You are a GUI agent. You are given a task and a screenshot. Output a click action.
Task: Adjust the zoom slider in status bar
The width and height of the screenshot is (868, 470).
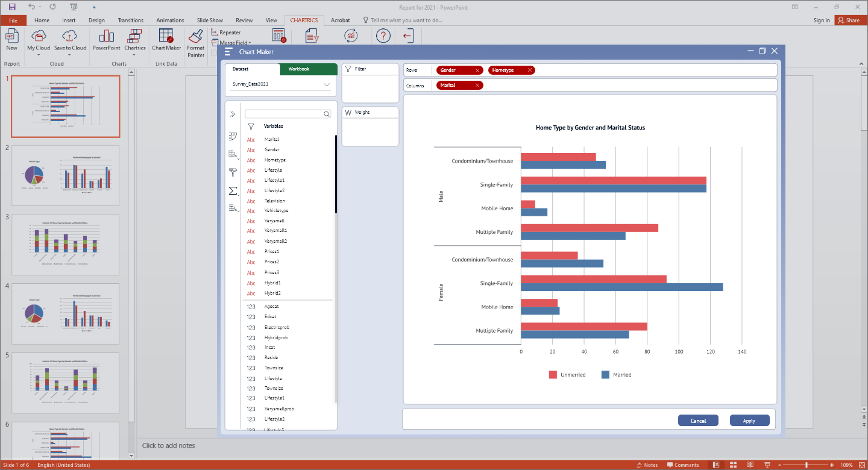pos(807,465)
